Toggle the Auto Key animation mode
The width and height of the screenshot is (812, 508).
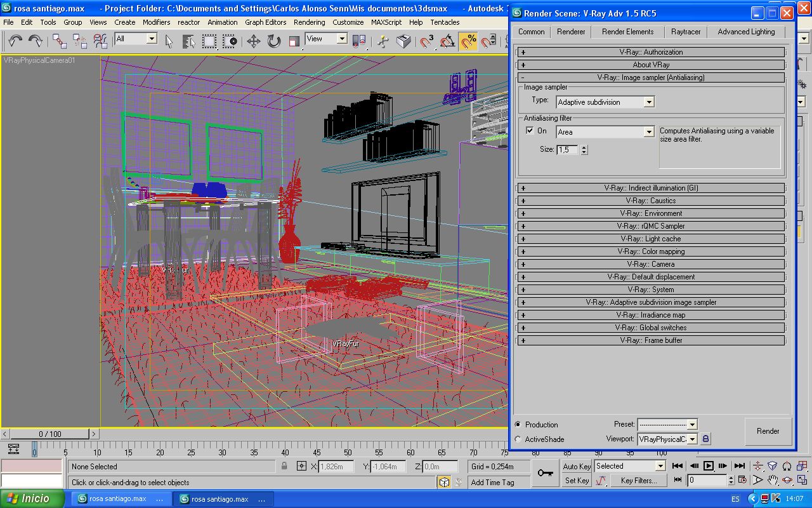coord(577,467)
